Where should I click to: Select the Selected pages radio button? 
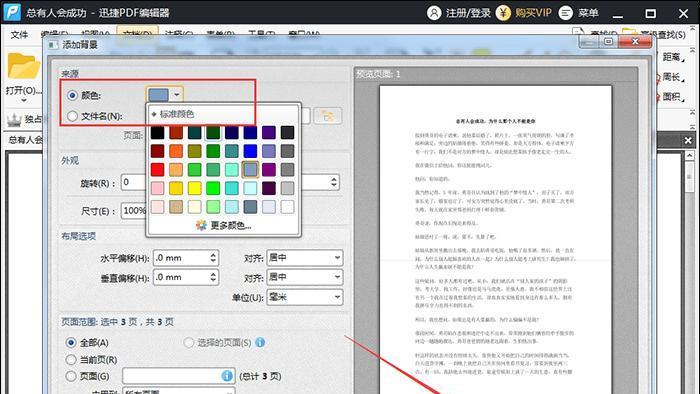coord(188,342)
